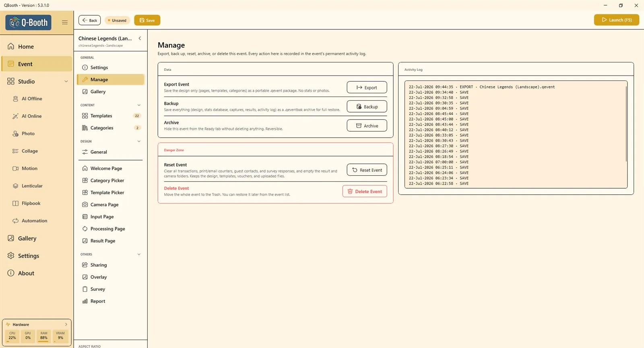Open the Camera Page icon
Screen dimensions: 644x348
click(x=85, y=205)
